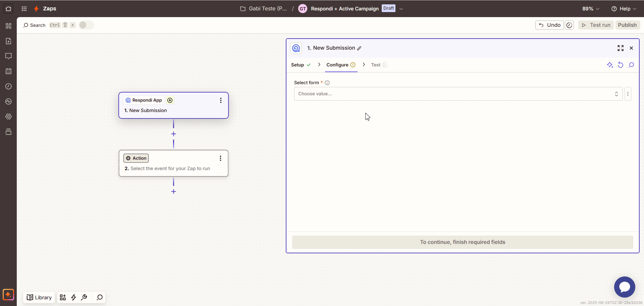Viewport: 644px width, 306px height.
Task: Click the bottom toolbar wrench tool
Action: [x=84, y=297]
